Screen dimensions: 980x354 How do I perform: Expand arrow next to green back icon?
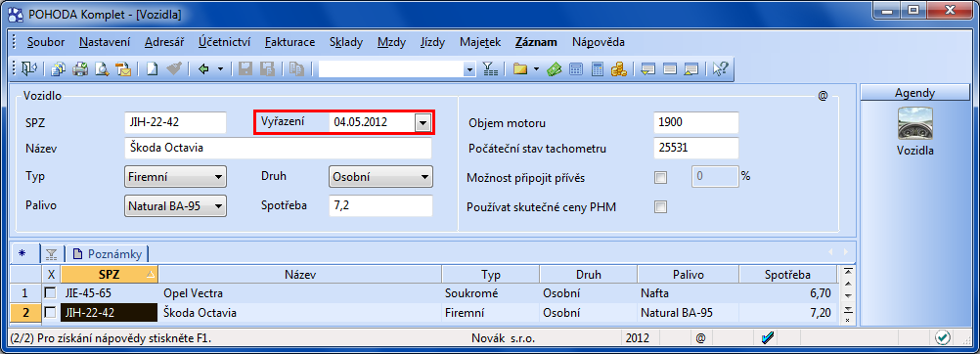pos(220,69)
